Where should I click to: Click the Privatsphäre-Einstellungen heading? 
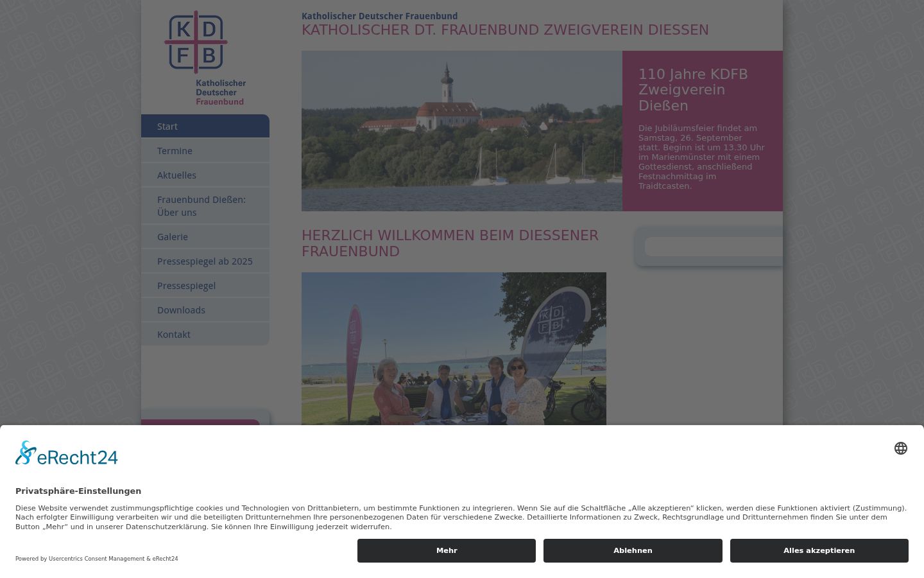(78, 491)
